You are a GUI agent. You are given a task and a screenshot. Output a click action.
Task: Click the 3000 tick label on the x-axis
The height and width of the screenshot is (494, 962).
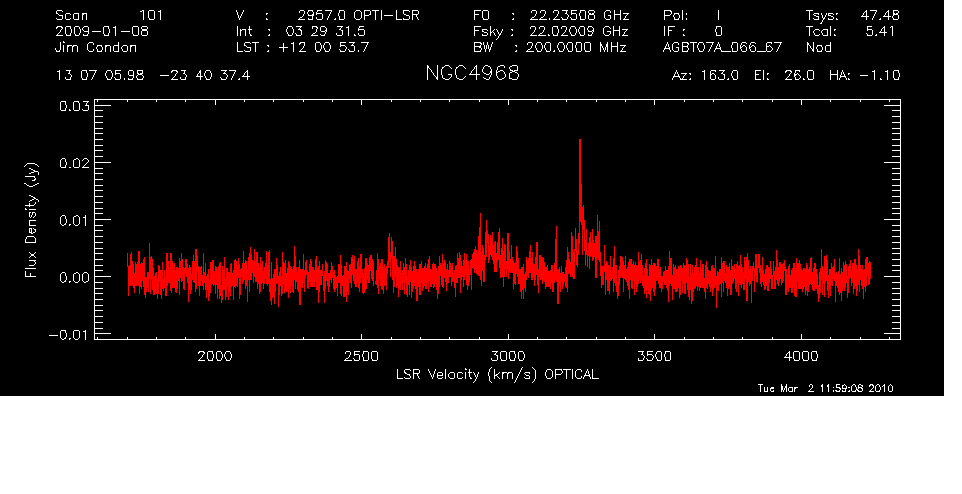508,356
